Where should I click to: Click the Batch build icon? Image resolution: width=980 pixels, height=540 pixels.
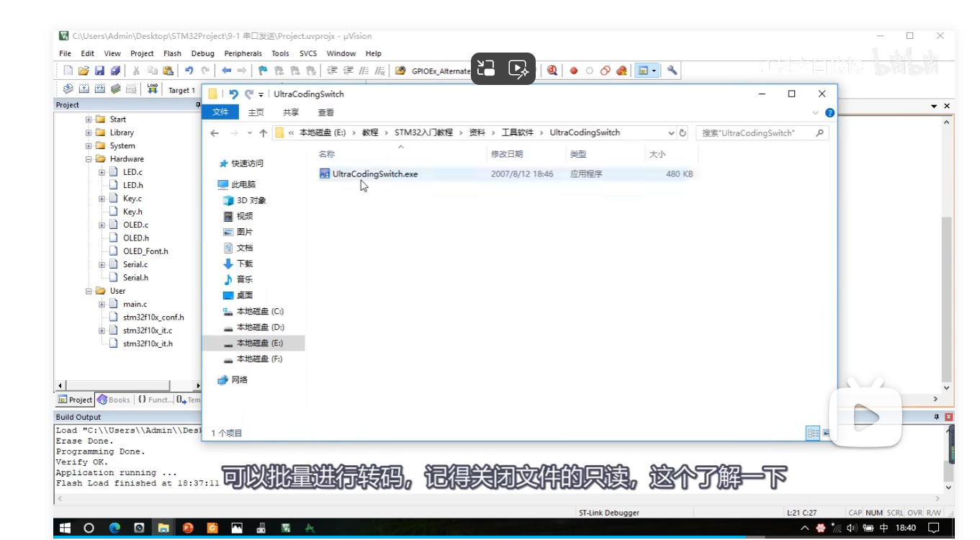[115, 89]
